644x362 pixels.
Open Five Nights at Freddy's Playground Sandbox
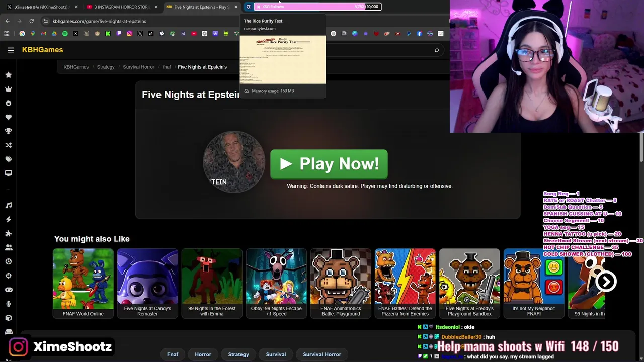pos(469,283)
